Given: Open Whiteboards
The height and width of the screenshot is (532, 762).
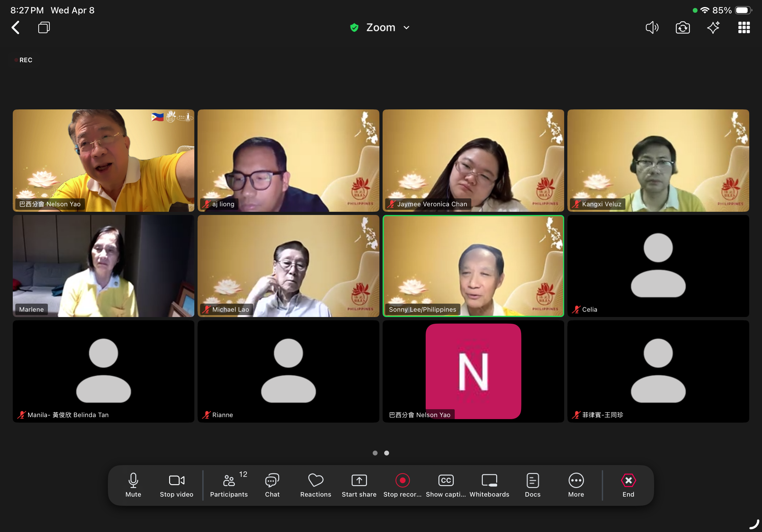Looking at the screenshot, I should click(489, 484).
